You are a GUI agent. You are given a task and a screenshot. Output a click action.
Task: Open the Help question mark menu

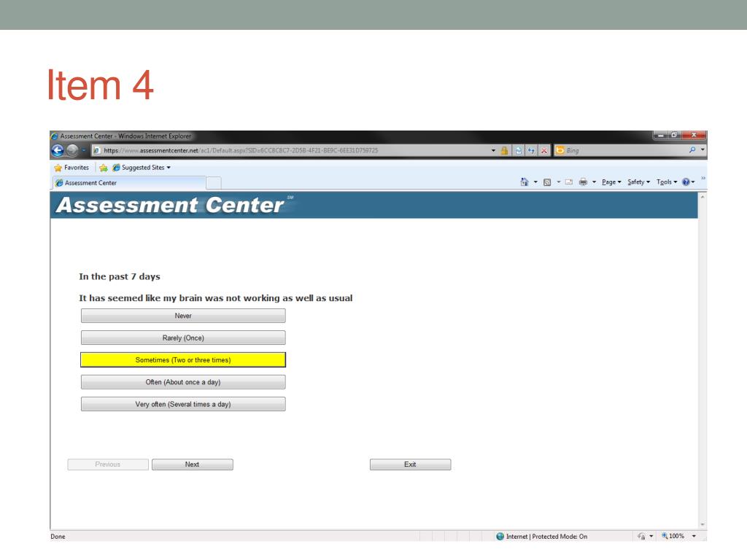pyautogui.click(x=688, y=182)
